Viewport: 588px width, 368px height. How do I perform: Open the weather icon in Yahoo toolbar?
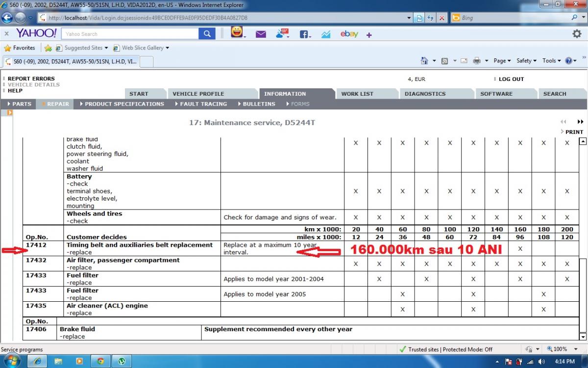pyautogui.click(x=283, y=33)
